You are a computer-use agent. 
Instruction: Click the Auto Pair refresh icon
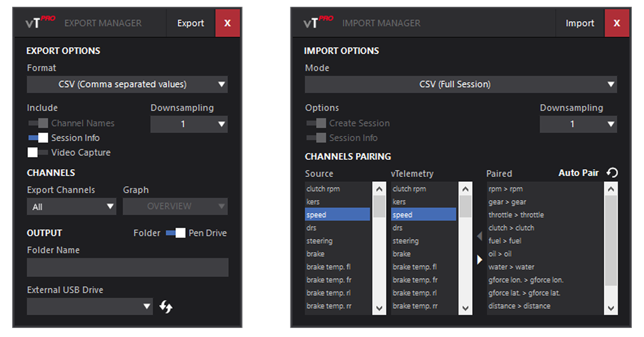click(612, 172)
